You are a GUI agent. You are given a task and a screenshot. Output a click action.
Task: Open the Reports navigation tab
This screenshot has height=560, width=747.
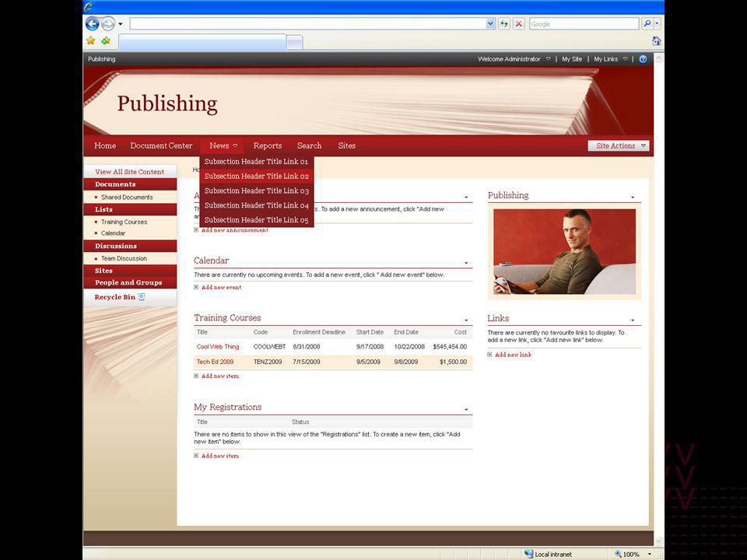(267, 145)
